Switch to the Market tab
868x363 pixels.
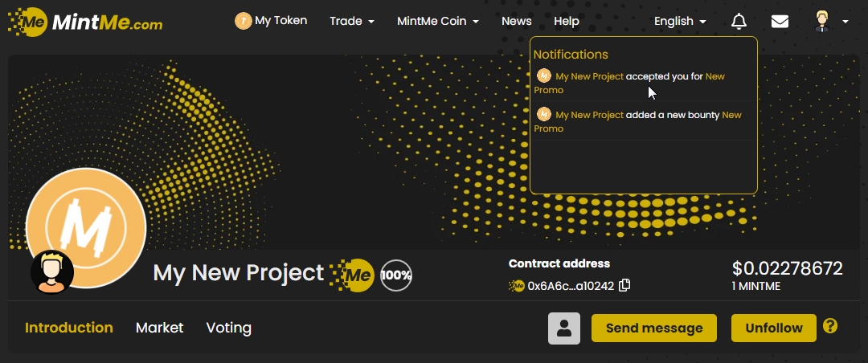pos(159,328)
